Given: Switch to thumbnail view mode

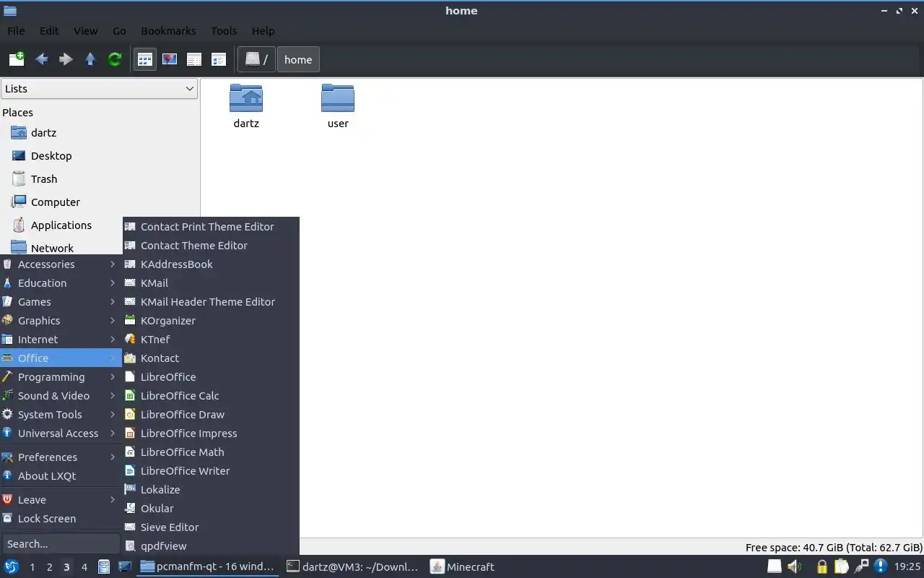Looking at the screenshot, I should [x=170, y=59].
